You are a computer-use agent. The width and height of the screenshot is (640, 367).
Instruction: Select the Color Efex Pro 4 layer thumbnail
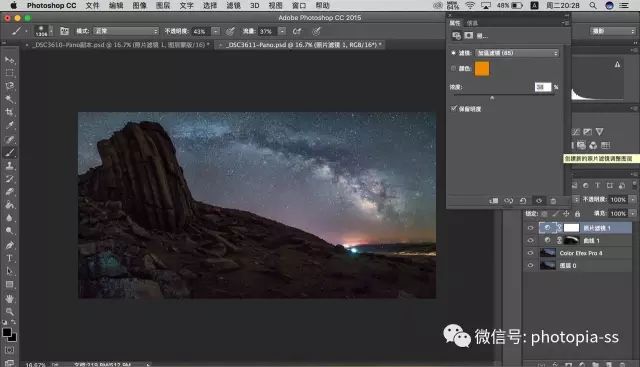(548, 253)
